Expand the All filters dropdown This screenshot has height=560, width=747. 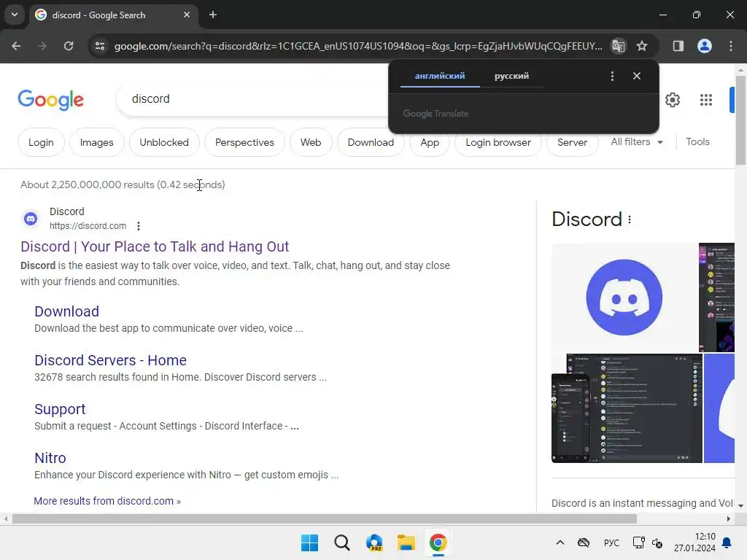[636, 142]
